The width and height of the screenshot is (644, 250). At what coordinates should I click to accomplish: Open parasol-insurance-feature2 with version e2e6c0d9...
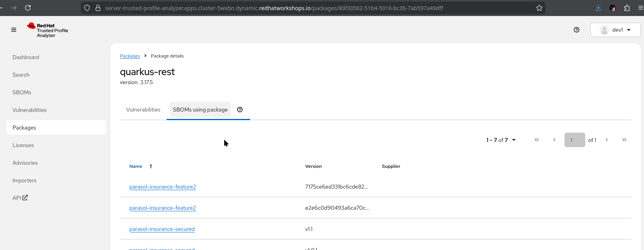pyautogui.click(x=163, y=208)
